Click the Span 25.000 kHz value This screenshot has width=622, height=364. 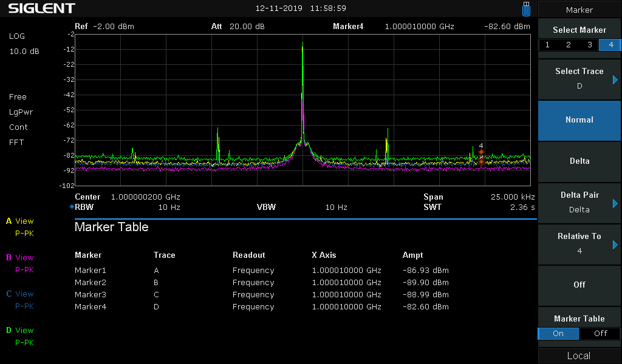coord(513,197)
